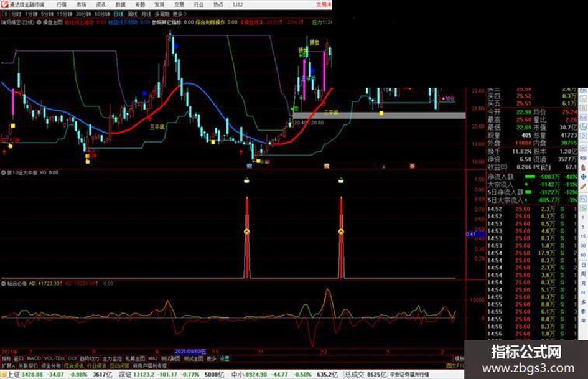Click the green sidebar icon beside the 14:52 trades
This screenshot has height=379, width=588.
click(x=583, y=208)
